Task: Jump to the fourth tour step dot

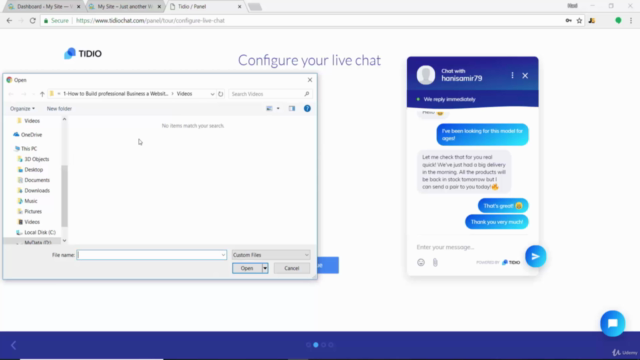Action: point(331,345)
